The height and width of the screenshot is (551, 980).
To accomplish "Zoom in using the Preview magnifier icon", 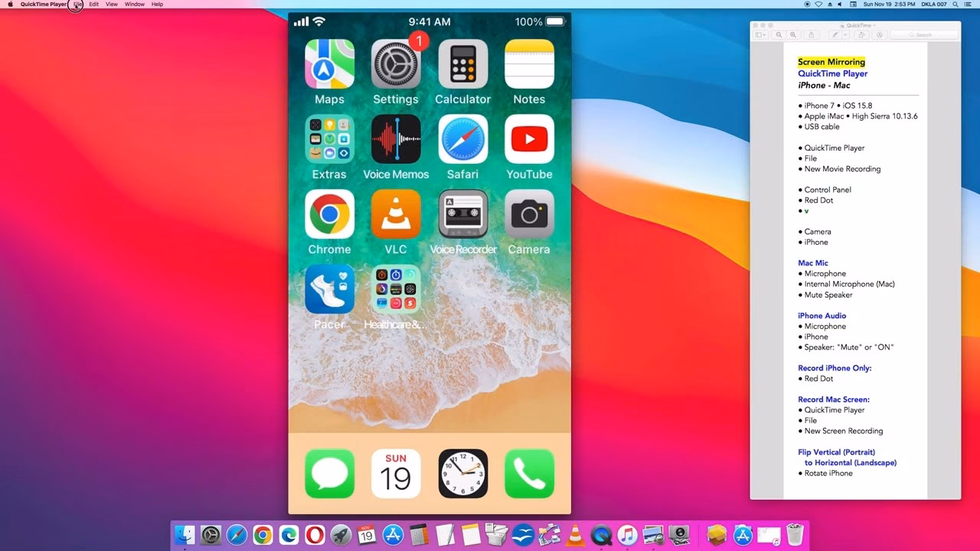I will [x=792, y=34].
